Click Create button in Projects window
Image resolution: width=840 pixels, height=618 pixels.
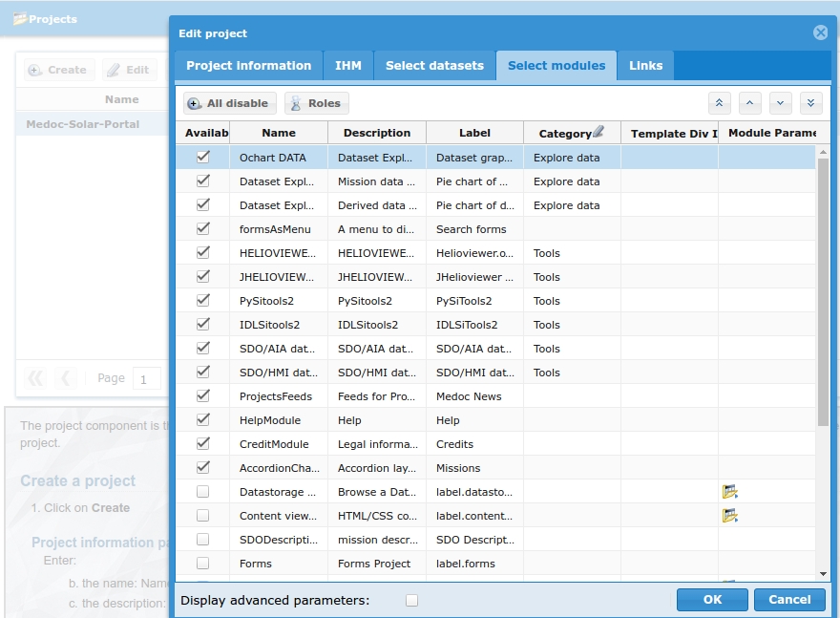(x=59, y=70)
